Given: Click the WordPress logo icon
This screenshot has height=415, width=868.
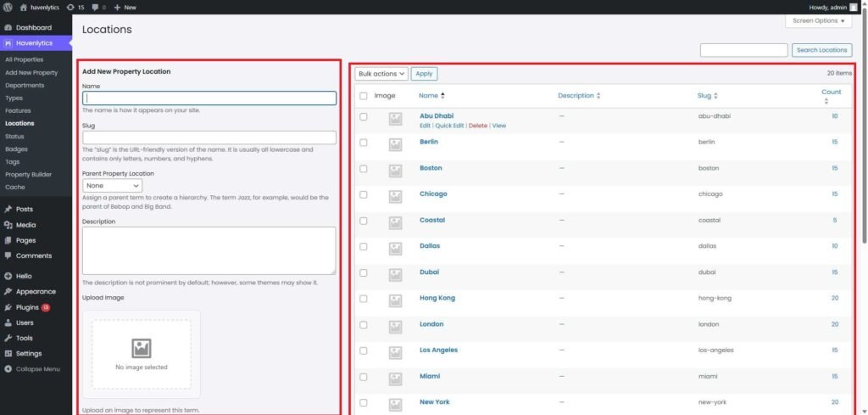Looking at the screenshot, I should 7,7.
